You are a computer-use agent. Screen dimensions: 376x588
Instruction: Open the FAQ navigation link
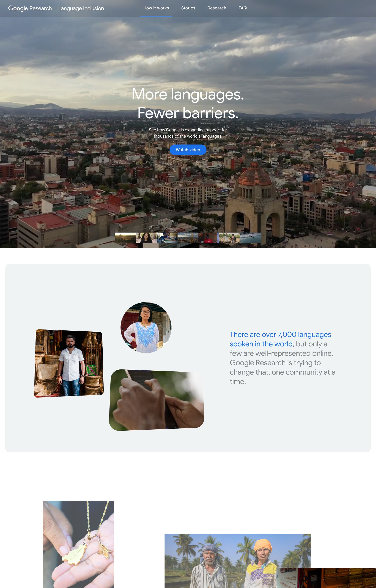pos(242,8)
